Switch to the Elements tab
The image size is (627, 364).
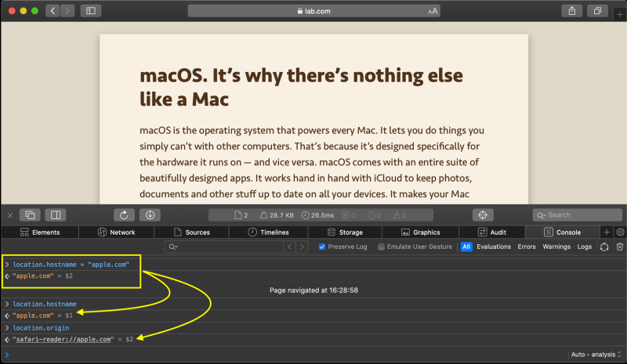[x=40, y=232]
